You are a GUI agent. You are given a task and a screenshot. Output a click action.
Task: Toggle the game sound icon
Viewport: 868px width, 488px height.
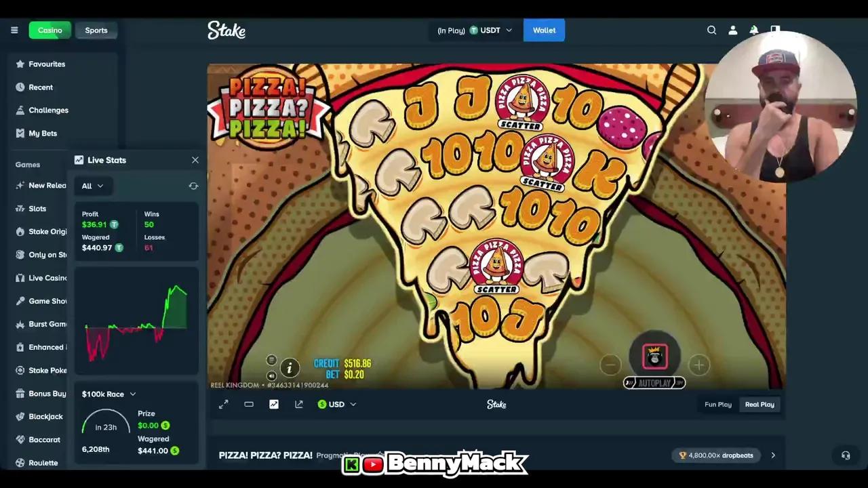[271, 375]
